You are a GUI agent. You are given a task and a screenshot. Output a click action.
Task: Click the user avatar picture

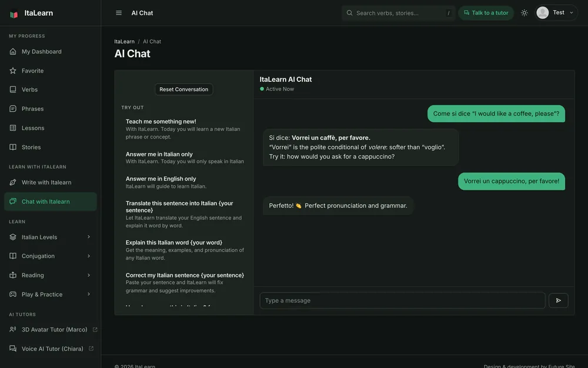coord(543,13)
